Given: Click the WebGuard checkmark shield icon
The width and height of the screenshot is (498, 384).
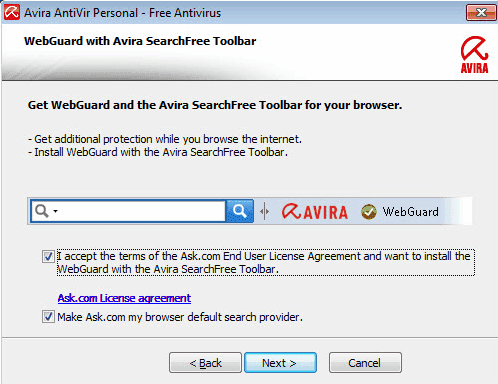Looking at the screenshot, I should 369,212.
